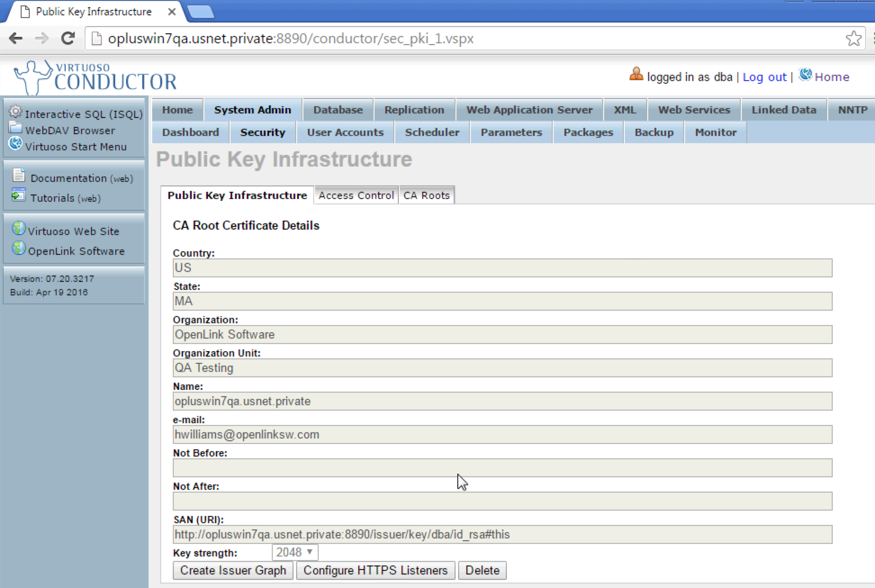This screenshot has height=588, width=875.
Task: Bookmark page with star icon
Action: pyautogui.click(x=853, y=39)
